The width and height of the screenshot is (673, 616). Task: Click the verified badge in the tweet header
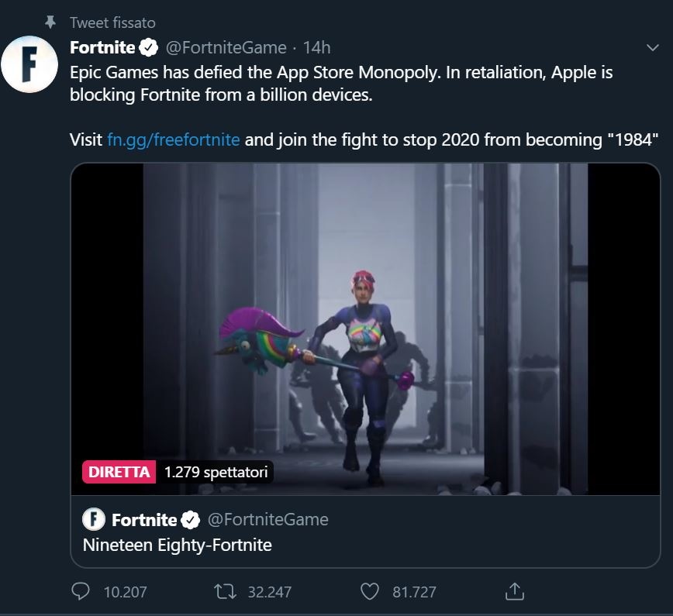click(149, 48)
